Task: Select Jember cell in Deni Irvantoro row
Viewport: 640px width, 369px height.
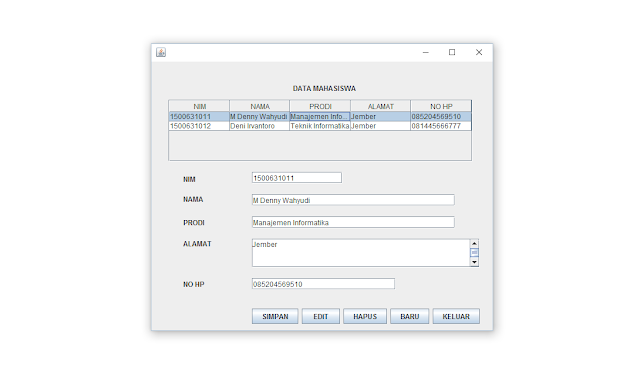Action: [x=380, y=126]
